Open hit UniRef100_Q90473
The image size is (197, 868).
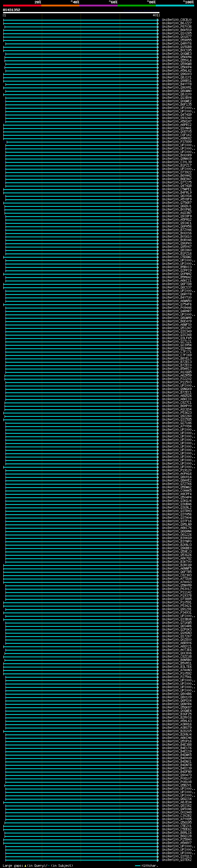pos(176,775)
